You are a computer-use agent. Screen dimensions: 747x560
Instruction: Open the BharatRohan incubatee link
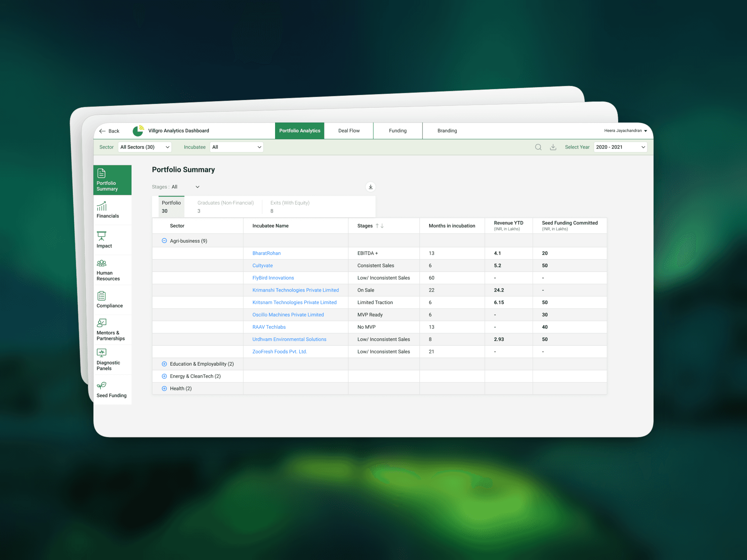point(267,253)
